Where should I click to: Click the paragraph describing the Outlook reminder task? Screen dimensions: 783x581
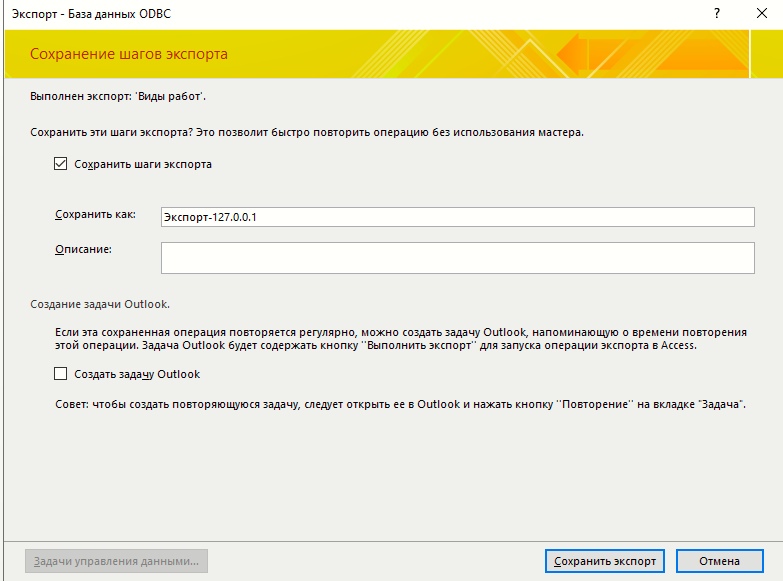401,339
